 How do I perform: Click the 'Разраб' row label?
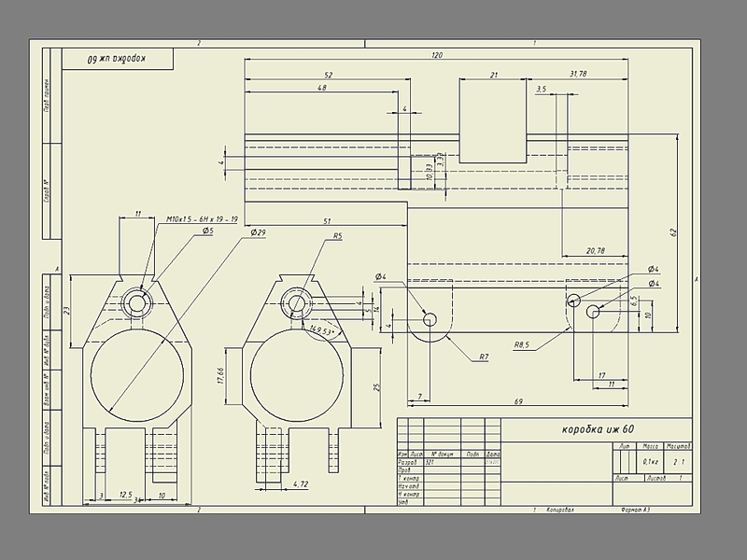pos(407,462)
